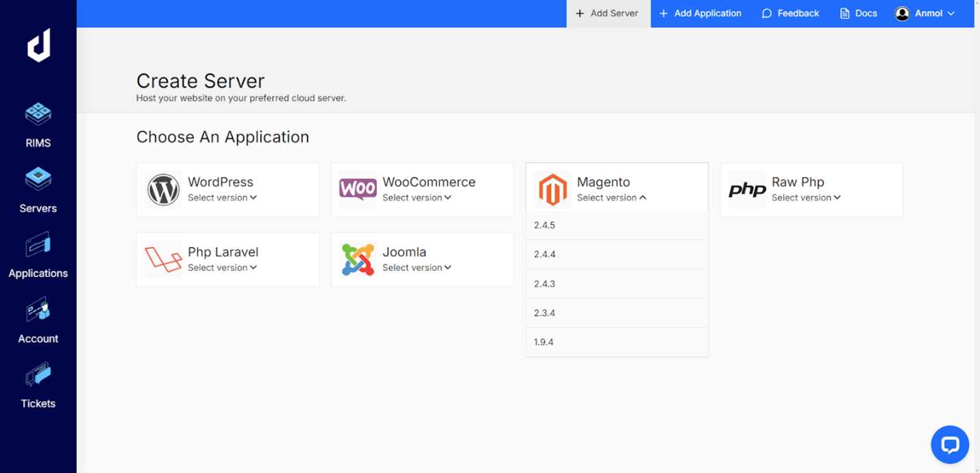Click the Magento logo icon
This screenshot has height=473, width=980.
(x=552, y=190)
